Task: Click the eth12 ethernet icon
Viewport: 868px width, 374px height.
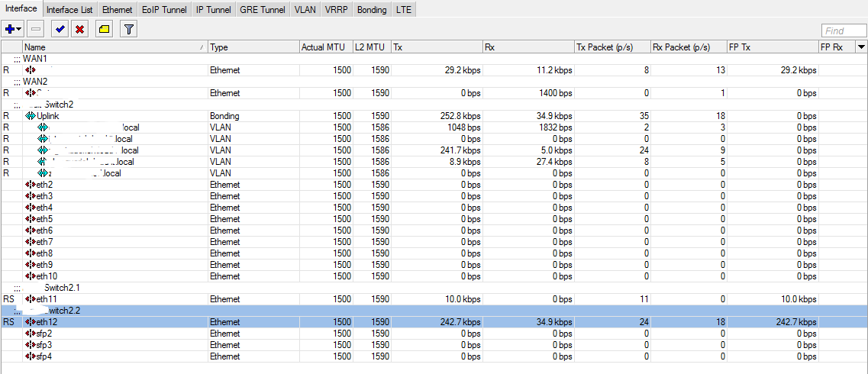Action: tap(31, 322)
